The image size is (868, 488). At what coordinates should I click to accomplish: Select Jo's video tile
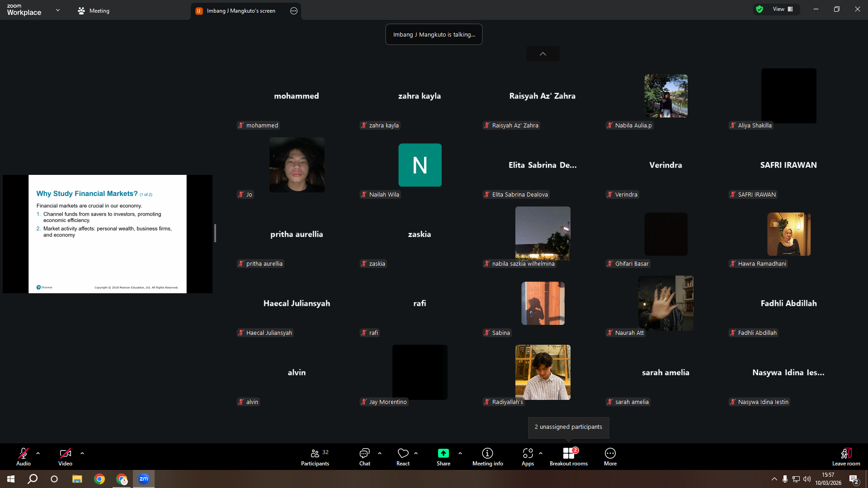pos(297,165)
